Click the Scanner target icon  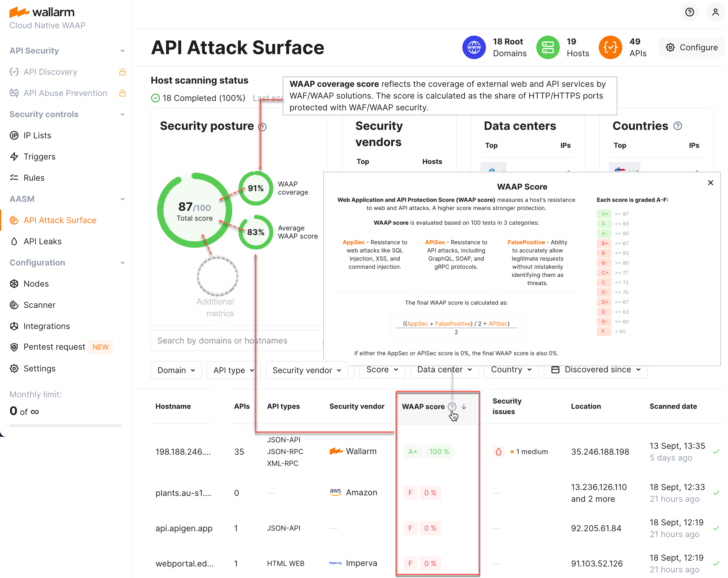coord(14,305)
